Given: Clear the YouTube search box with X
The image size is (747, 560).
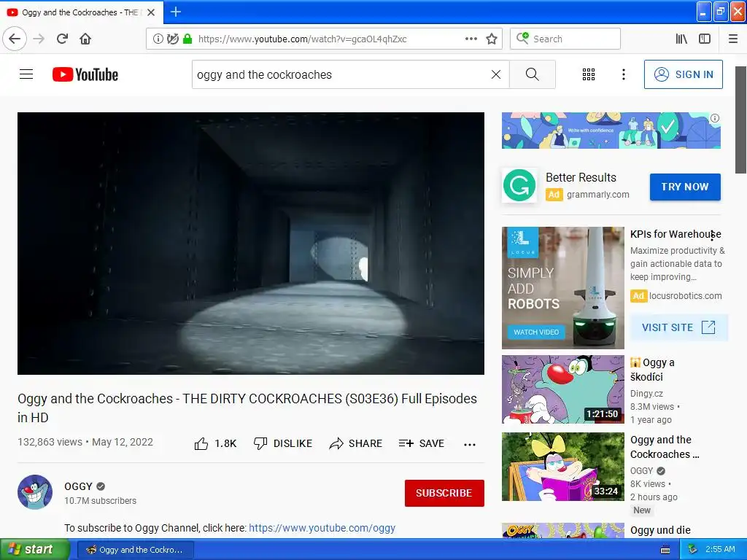Looking at the screenshot, I should (496, 74).
